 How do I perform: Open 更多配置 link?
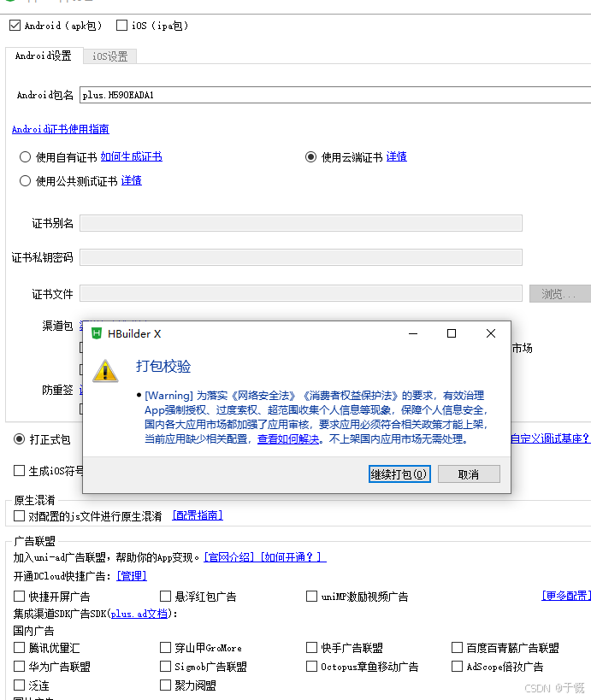[x=566, y=596]
